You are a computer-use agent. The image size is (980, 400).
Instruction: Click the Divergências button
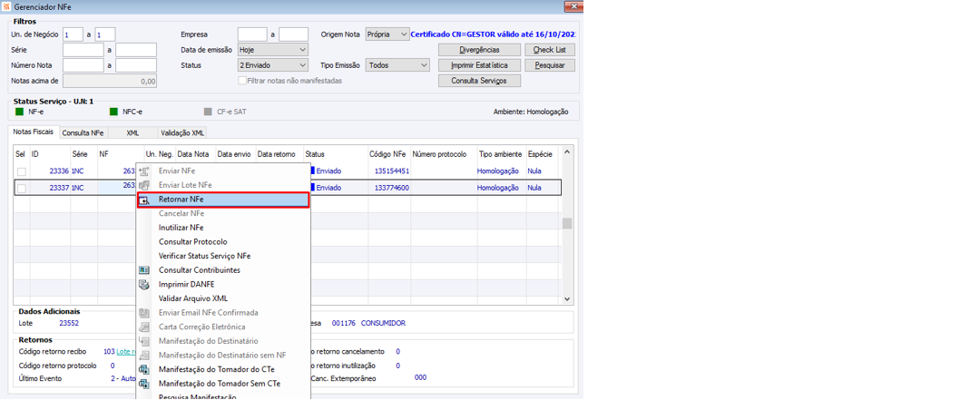479,50
